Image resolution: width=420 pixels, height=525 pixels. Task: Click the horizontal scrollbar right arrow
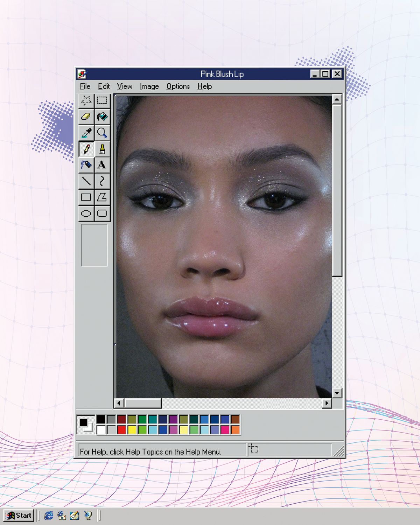327,403
